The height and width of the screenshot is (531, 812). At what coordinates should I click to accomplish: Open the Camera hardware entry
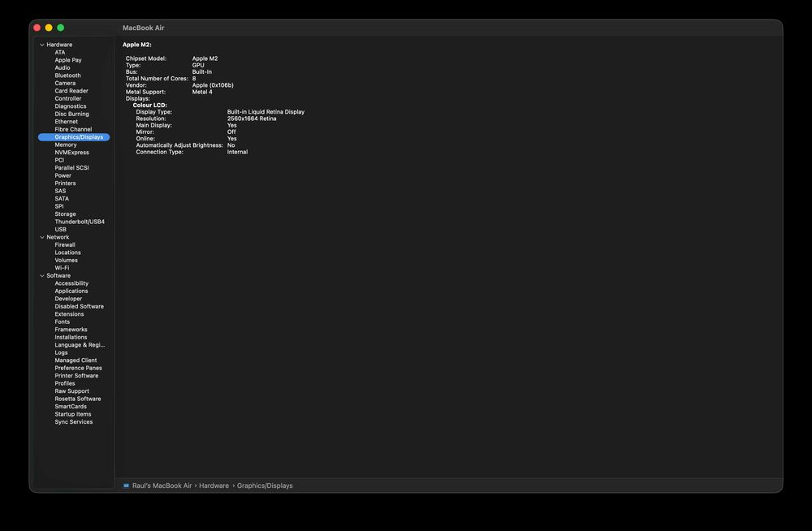[65, 84]
